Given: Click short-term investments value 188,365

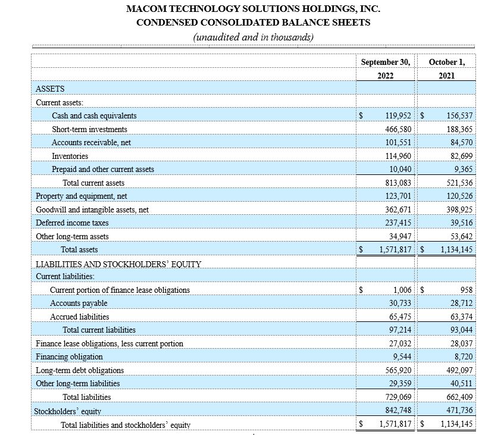Looking at the screenshot, I should [459, 129].
